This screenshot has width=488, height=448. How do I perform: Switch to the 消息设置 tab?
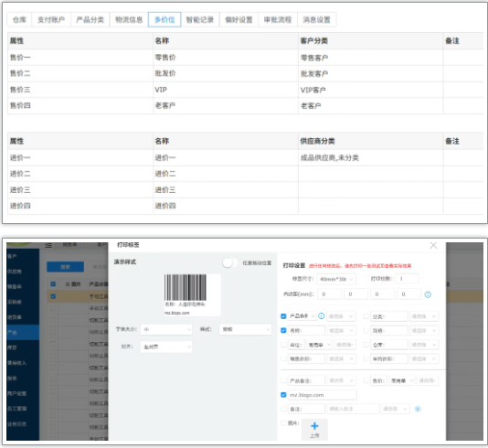point(317,19)
